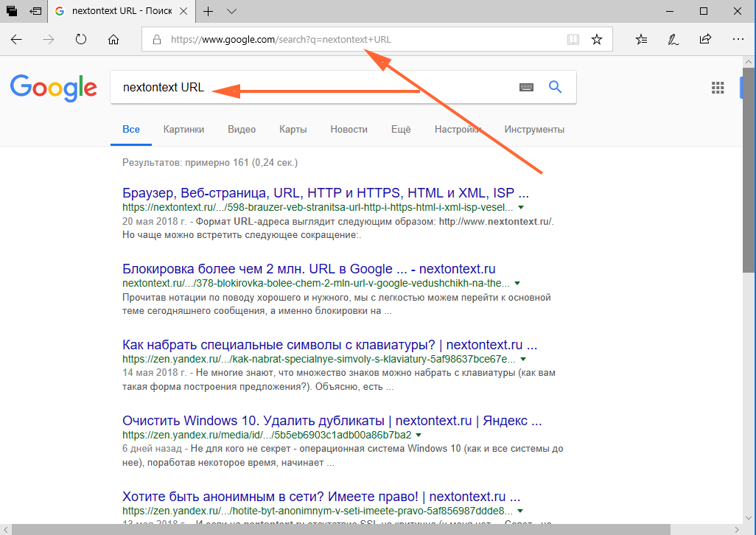Image resolution: width=756 pixels, height=535 pixels.
Task: Open the Settings and more (...) menu
Action: click(x=738, y=39)
